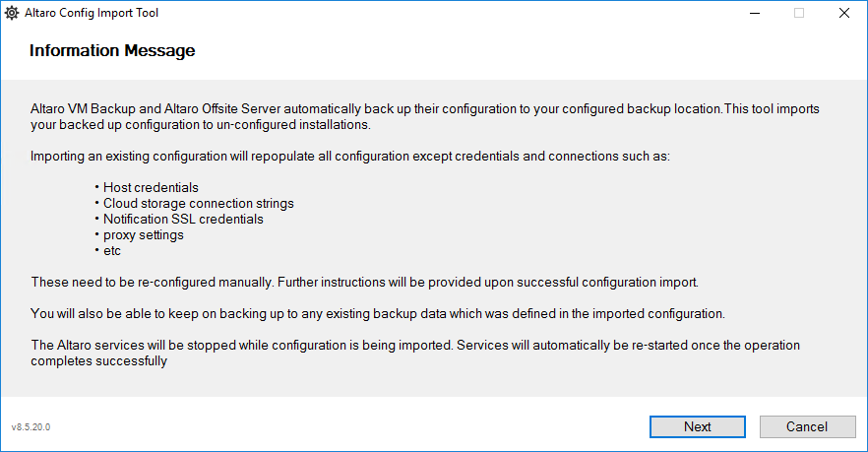Close the Altaro Config Import Tool window
This screenshot has width=868, height=452.
tap(843, 13)
